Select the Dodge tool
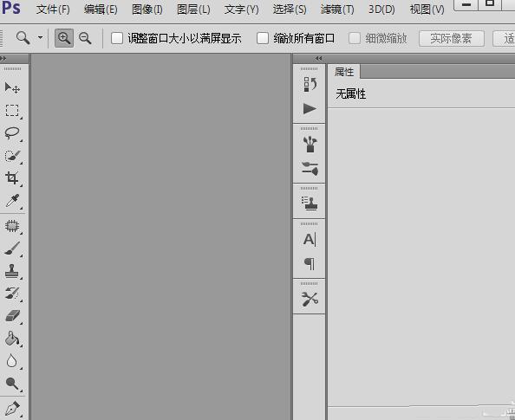The width and height of the screenshot is (515, 420). 12,384
